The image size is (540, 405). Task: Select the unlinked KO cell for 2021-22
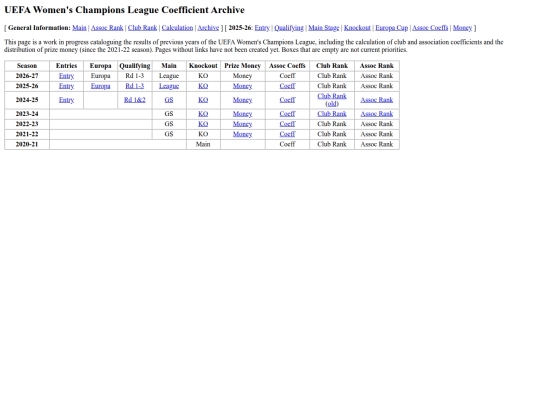pos(203,134)
